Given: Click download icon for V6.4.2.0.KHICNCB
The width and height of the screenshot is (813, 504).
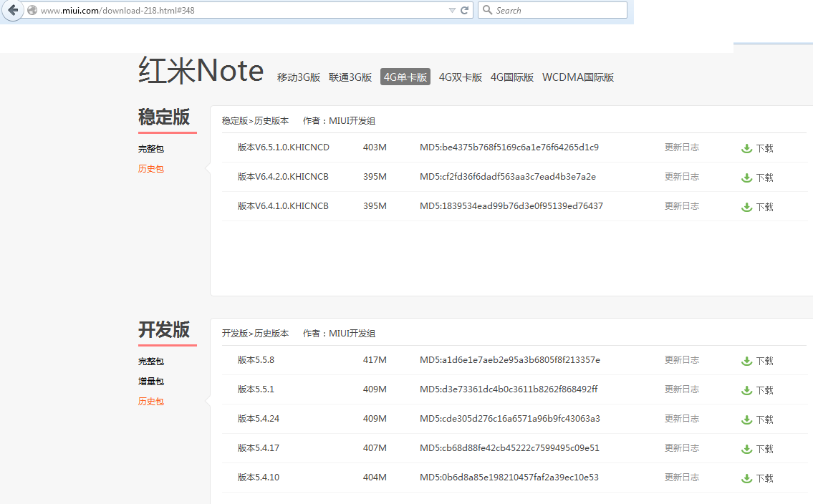Looking at the screenshot, I should tap(746, 178).
